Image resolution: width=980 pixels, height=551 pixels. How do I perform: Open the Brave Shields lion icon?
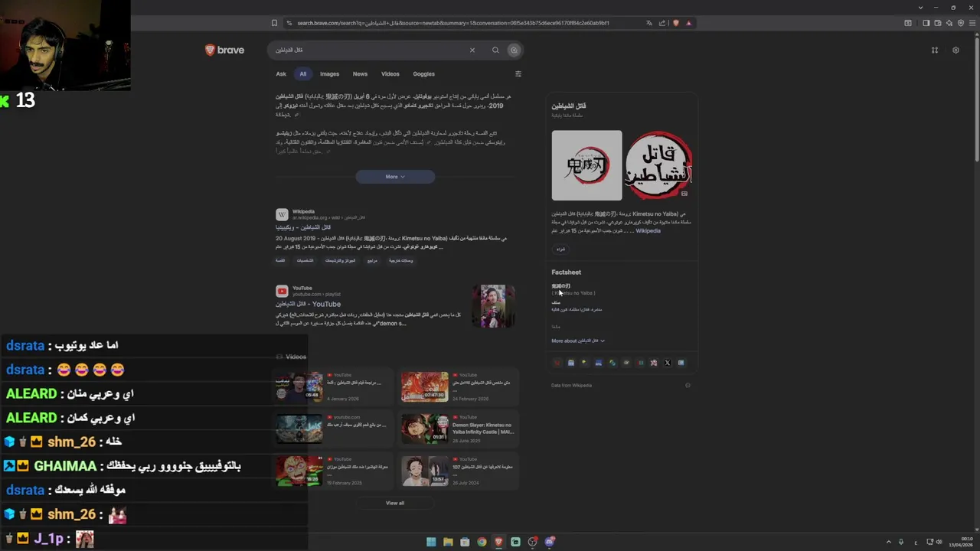click(x=675, y=23)
